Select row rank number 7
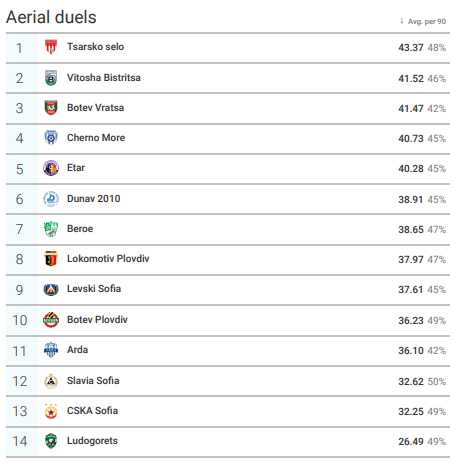 tap(19, 229)
